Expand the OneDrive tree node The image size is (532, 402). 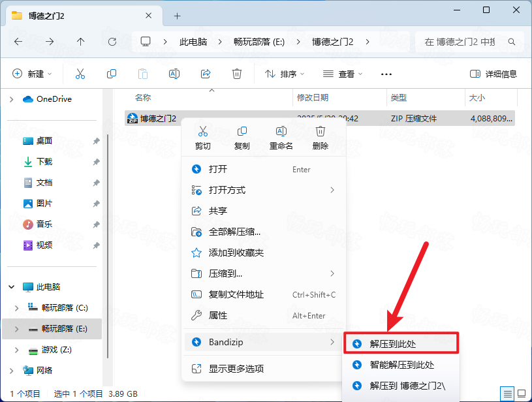[12, 99]
